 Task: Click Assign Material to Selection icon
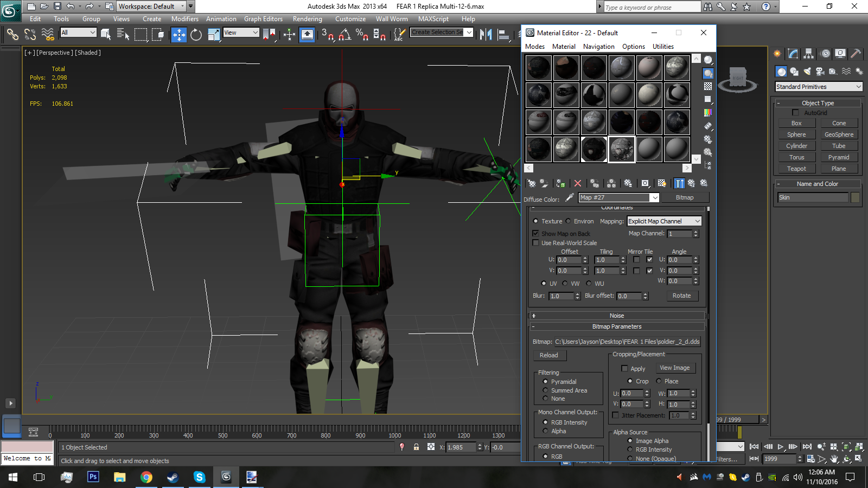(560, 183)
